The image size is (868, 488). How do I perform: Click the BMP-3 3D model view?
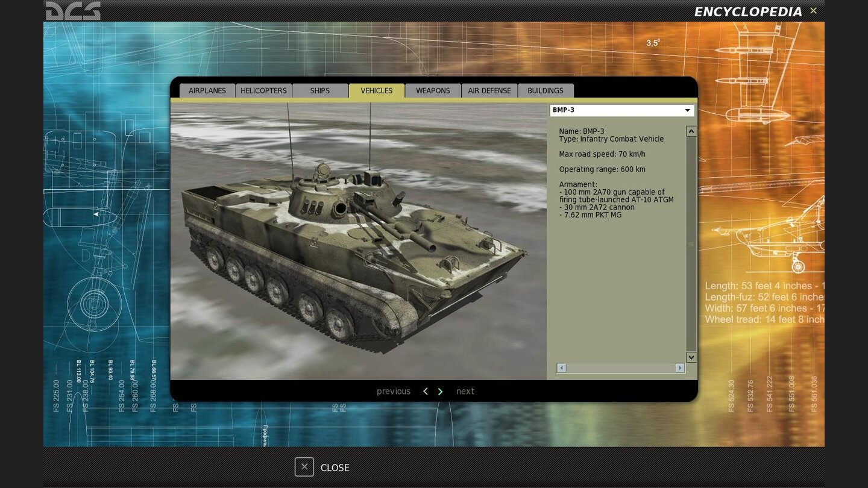[358, 241]
